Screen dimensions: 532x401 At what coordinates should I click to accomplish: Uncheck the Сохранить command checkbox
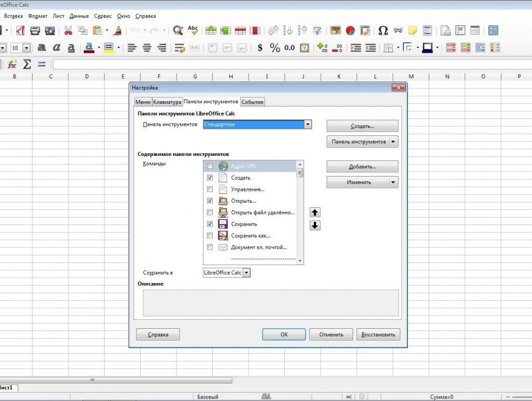coord(210,224)
